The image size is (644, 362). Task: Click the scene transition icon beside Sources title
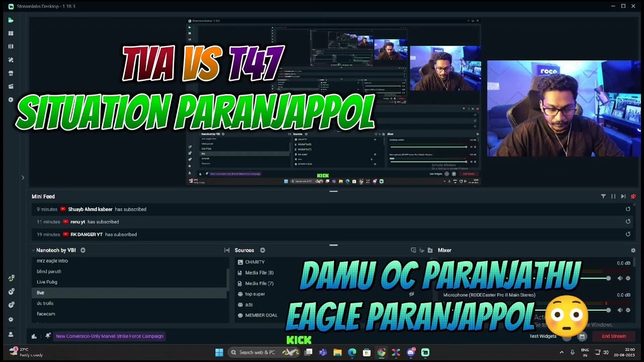click(227, 250)
